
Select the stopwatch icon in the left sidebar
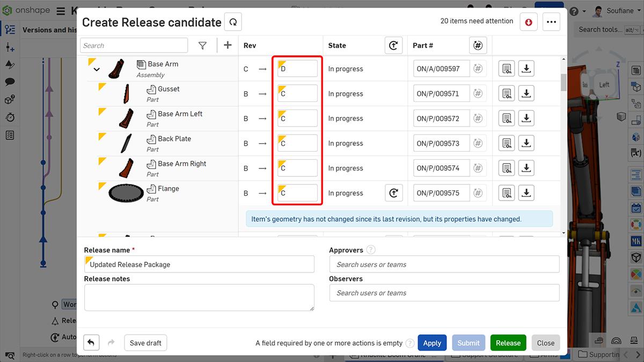pyautogui.click(x=10, y=117)
